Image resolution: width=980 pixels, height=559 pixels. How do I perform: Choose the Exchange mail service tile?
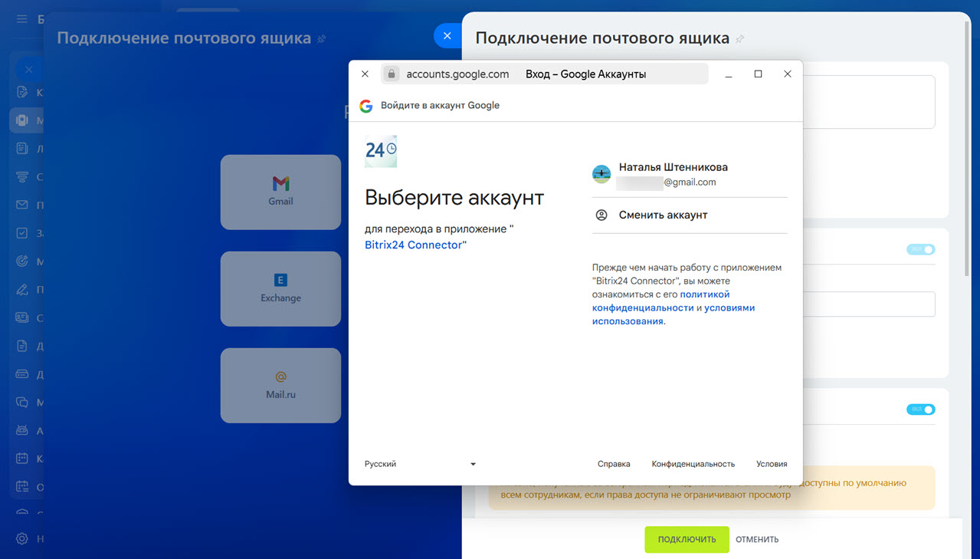click(280, 288)
